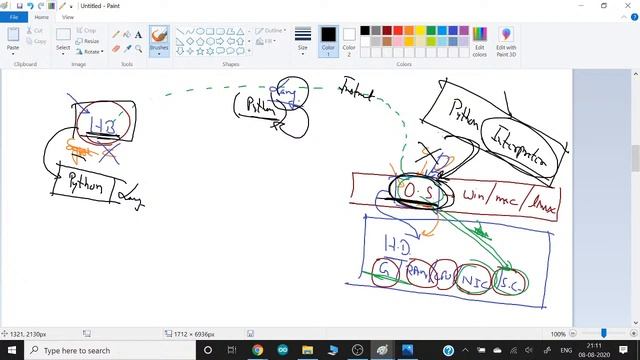
Task: Click the ENG language indicator
Action: (566, 350)
